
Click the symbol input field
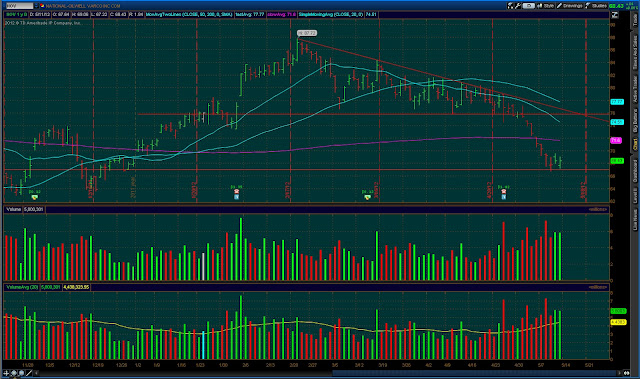(19, 6)
